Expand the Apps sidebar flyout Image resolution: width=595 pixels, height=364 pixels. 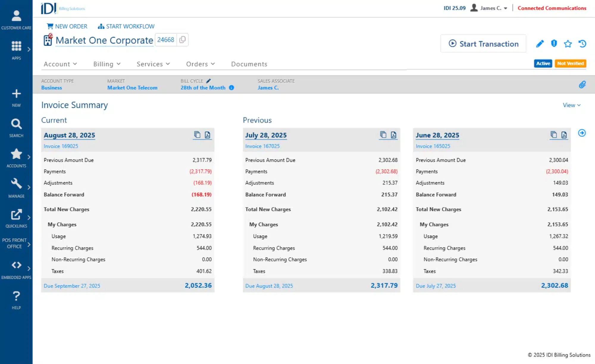(x=29, y=49)
